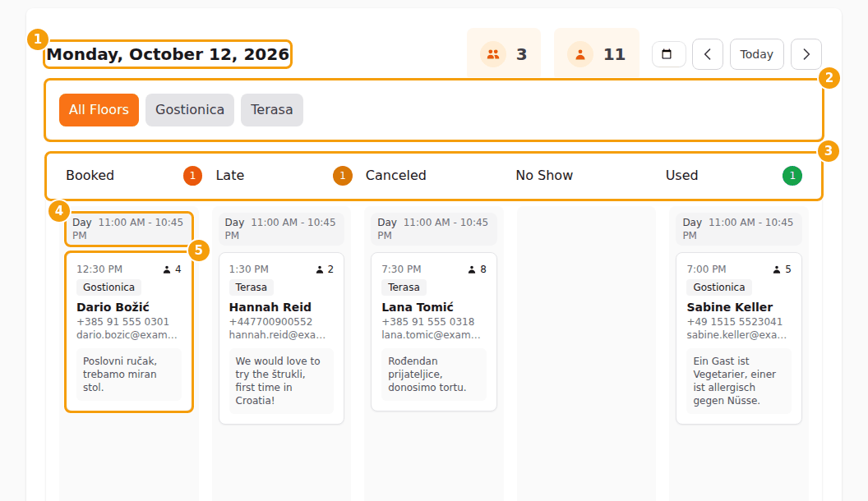
Task: Click the Booked count badge
Action: (x=192, y=176)
